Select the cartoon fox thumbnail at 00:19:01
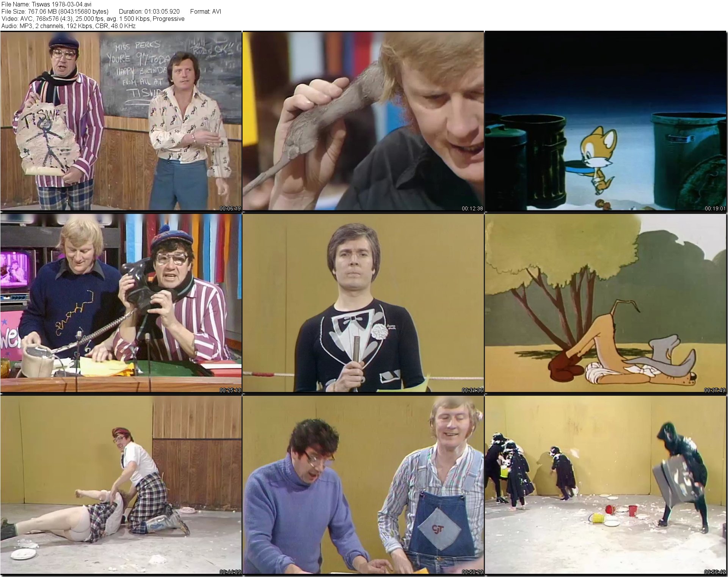 coord(606,121)
